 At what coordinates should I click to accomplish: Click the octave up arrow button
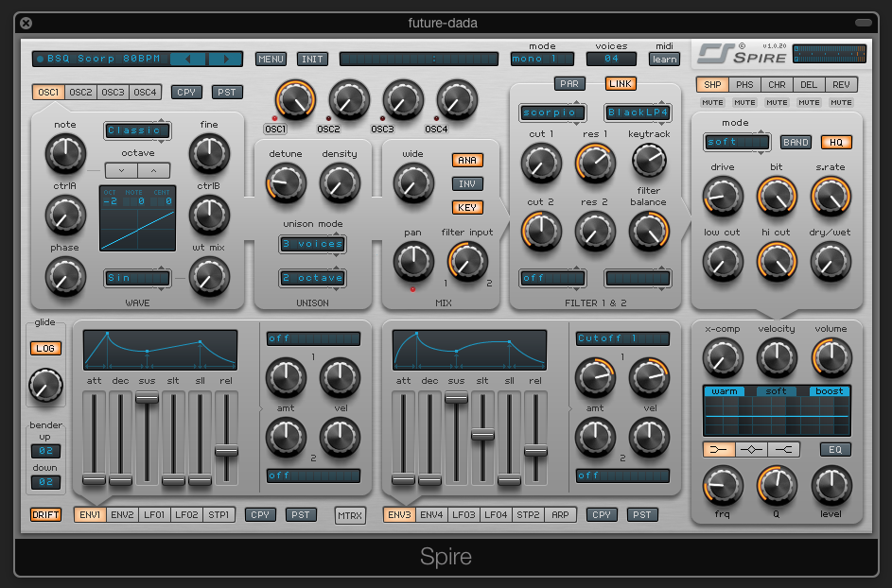click(153, 170)
